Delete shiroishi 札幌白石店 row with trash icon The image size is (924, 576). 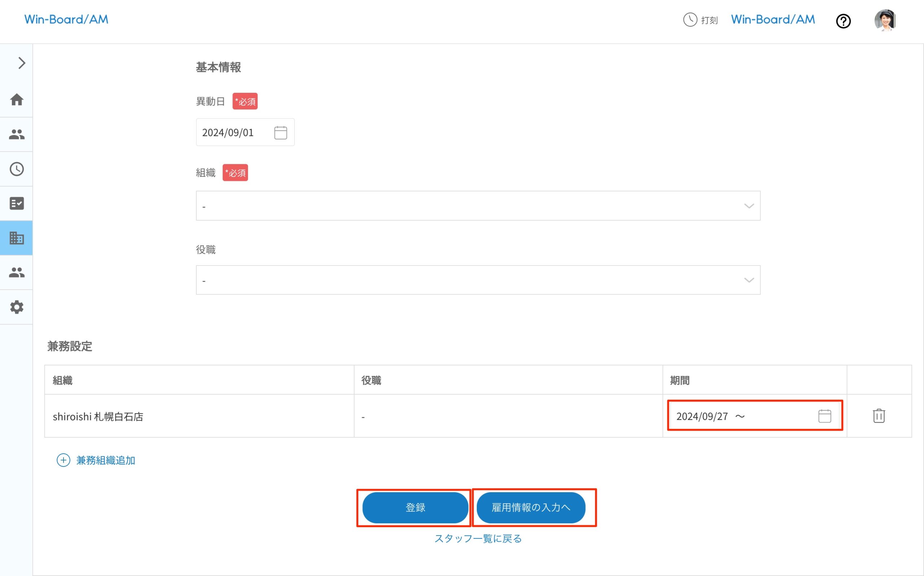(878, 416)
